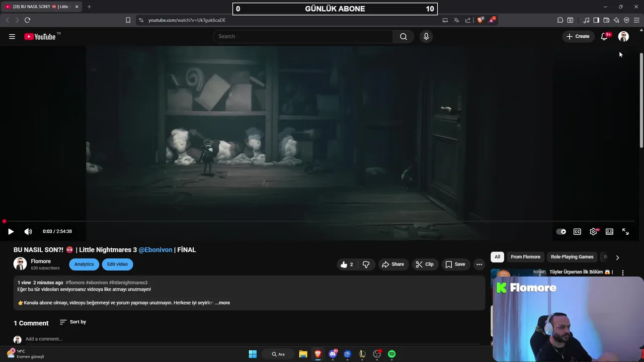This screenshot has height=362, width=644.
Task: Reload the page
Action: click(x=27, y=20)
